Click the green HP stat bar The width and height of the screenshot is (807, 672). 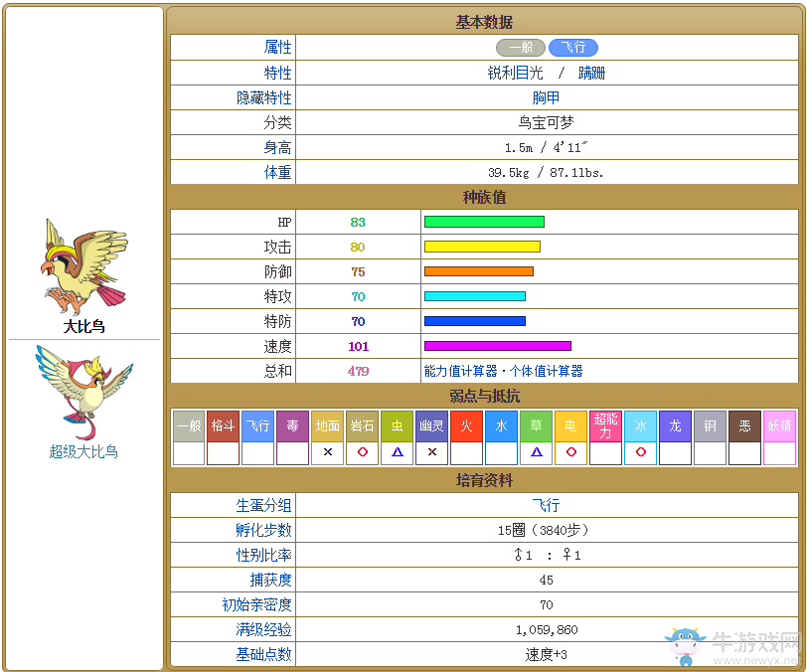pos(484,222)
